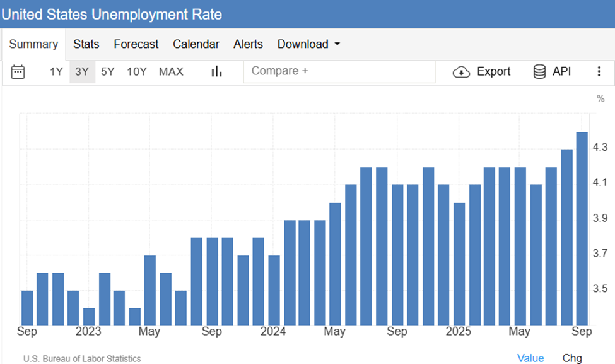Click the API database stack icon
The image size is (615, 364).
539,72
